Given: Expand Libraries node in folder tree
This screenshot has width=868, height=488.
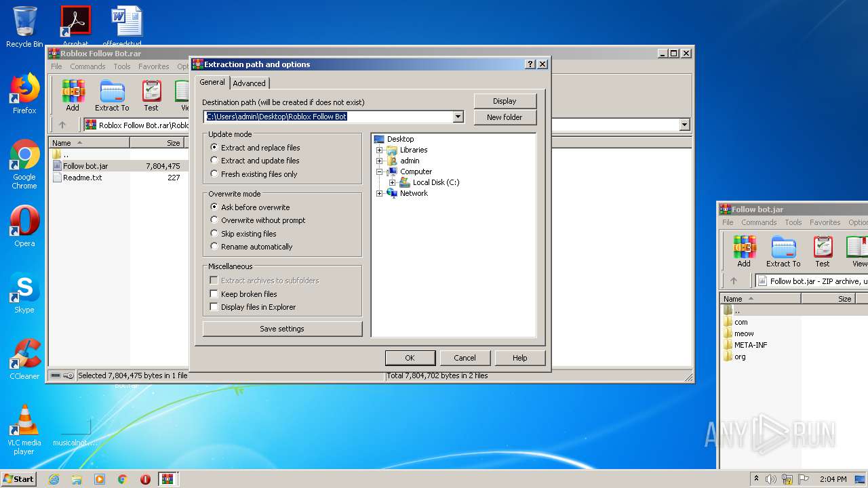Looking at the screenshot, I should pos(380,150).
